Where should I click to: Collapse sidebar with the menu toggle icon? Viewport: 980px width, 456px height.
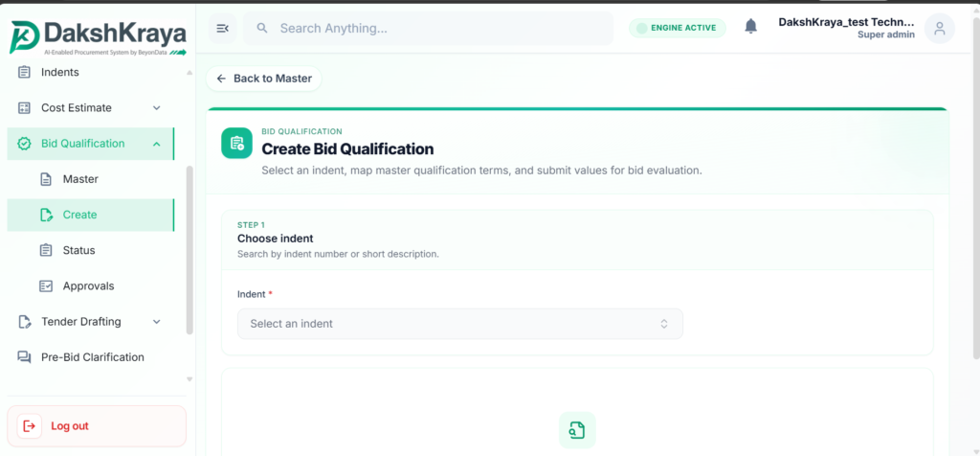click(x=222, y=28)
